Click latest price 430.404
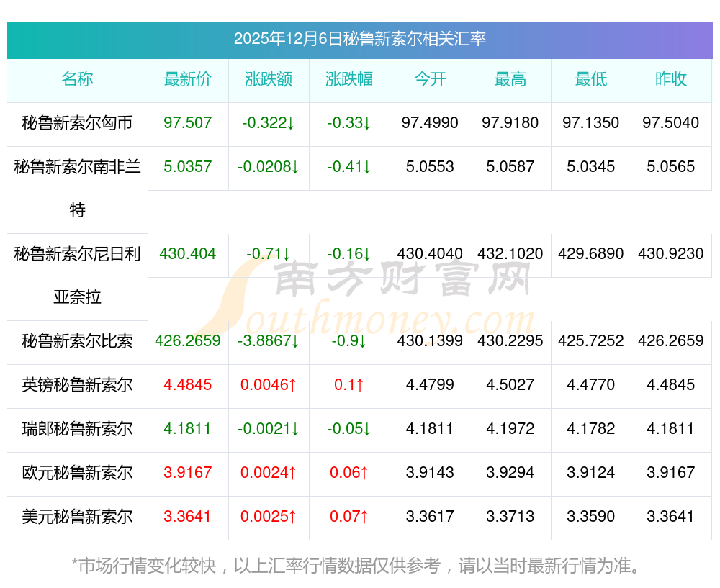Image resolution: width=720 pixels, height=588 pixels. click(188, 254)
